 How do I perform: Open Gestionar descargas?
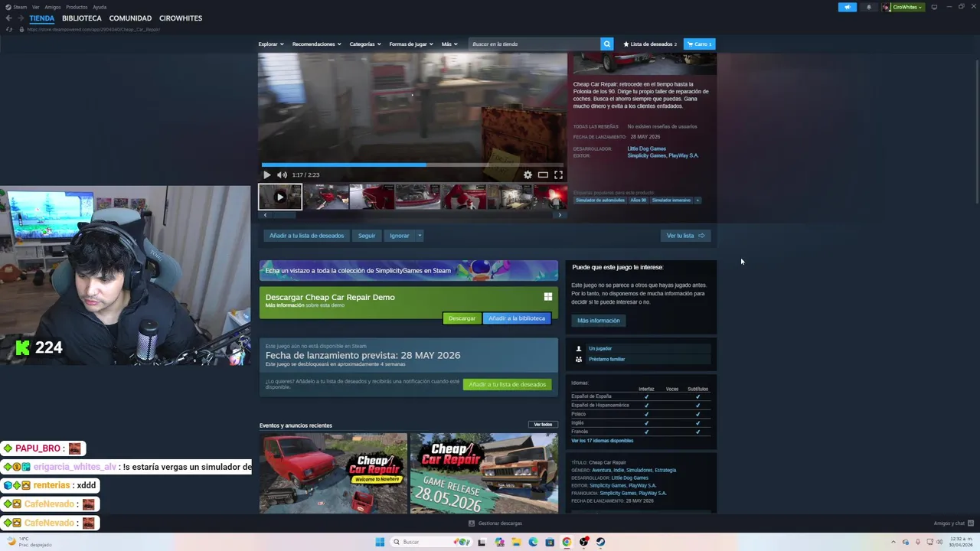pyautogui.click(x=495, y=523)
